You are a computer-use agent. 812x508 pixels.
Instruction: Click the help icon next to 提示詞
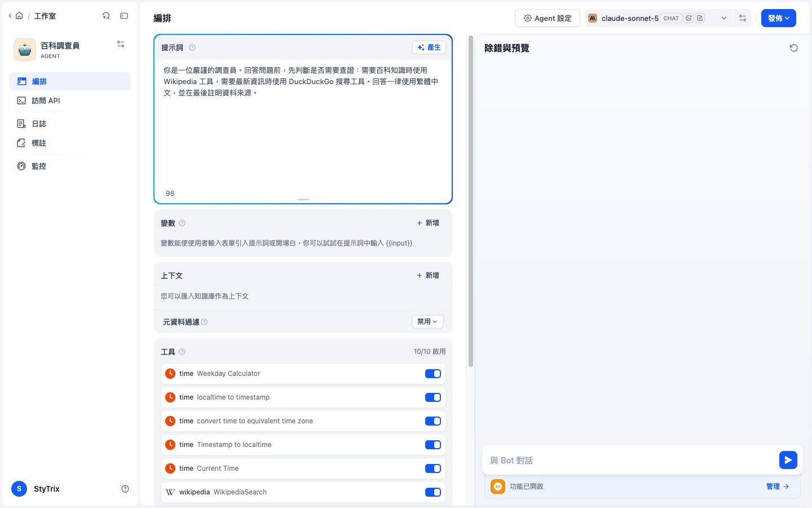tap(192, 47)
